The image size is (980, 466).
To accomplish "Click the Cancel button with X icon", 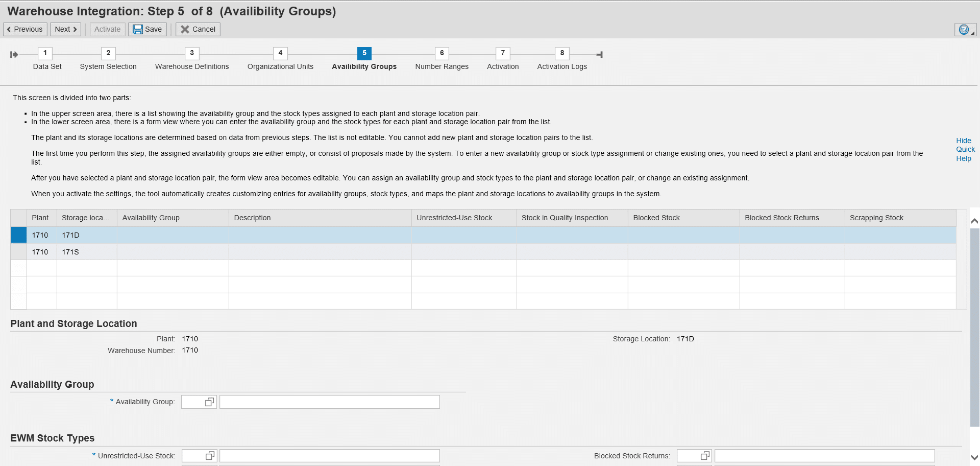I will [x=198, y=29].
